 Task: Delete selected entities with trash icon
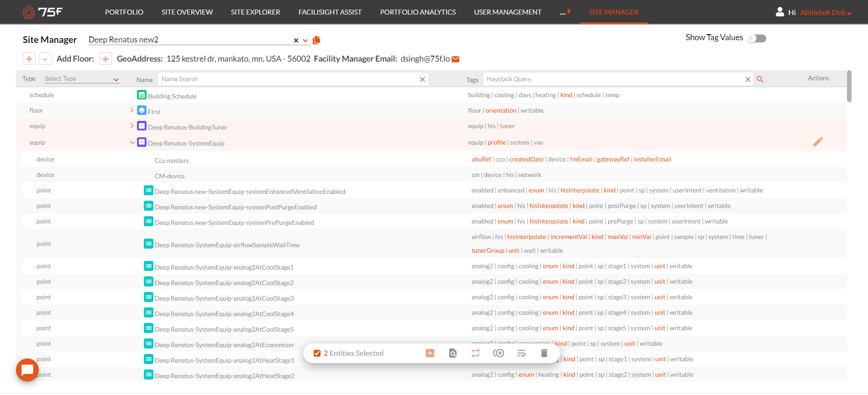click(x=544, y=353)
